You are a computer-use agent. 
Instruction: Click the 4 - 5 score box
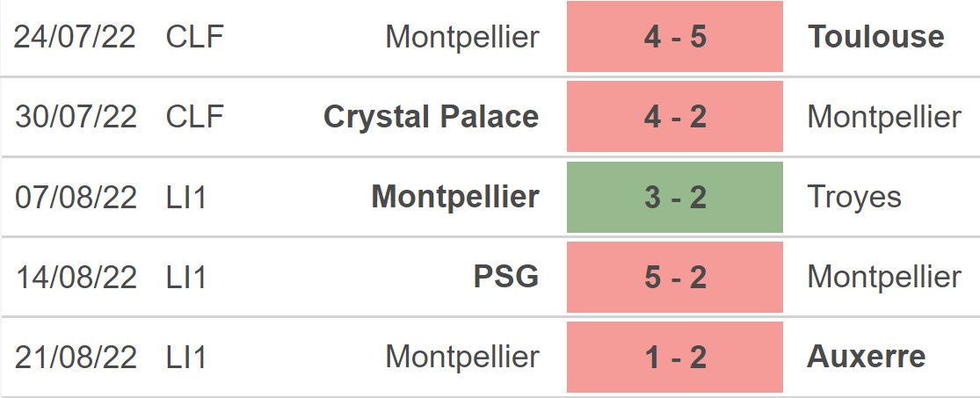[x=674, y=37]
